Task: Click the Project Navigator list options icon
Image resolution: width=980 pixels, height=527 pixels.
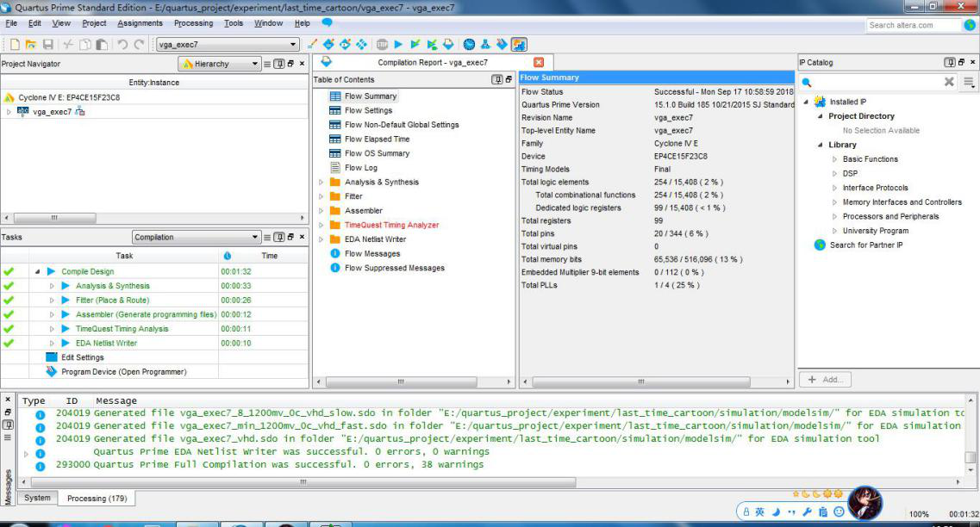Action: tap(267, 64)
